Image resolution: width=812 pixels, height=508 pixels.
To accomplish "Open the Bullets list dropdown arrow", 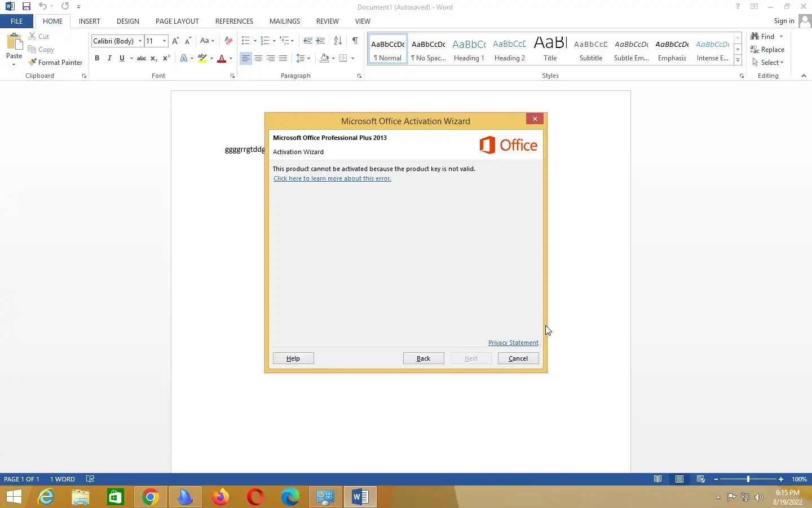I will click(255, 41).
